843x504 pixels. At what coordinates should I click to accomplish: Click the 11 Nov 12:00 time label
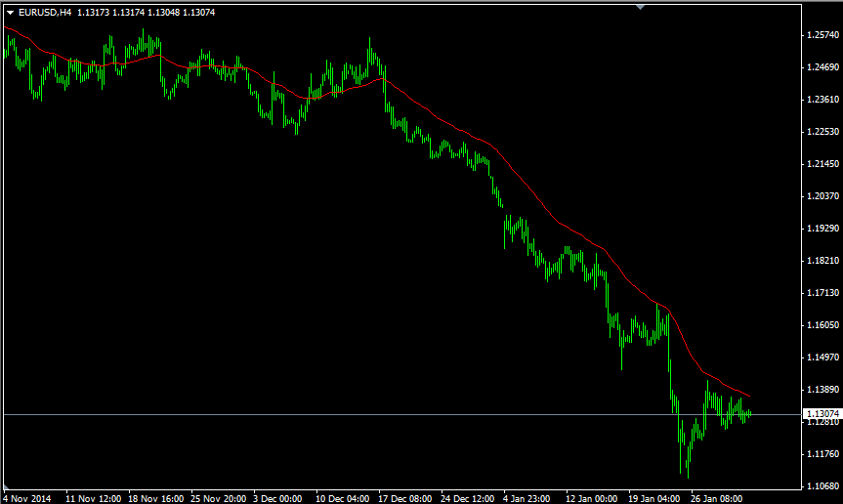(93, 498)
